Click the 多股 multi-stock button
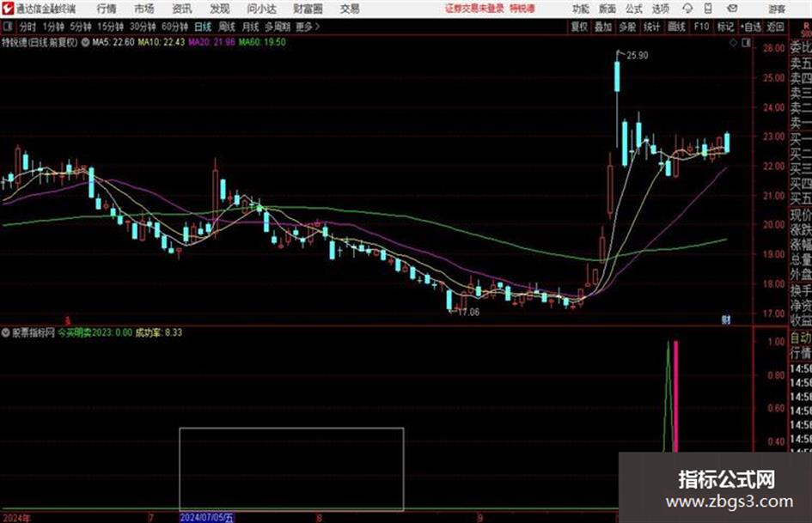 [627, 27]
